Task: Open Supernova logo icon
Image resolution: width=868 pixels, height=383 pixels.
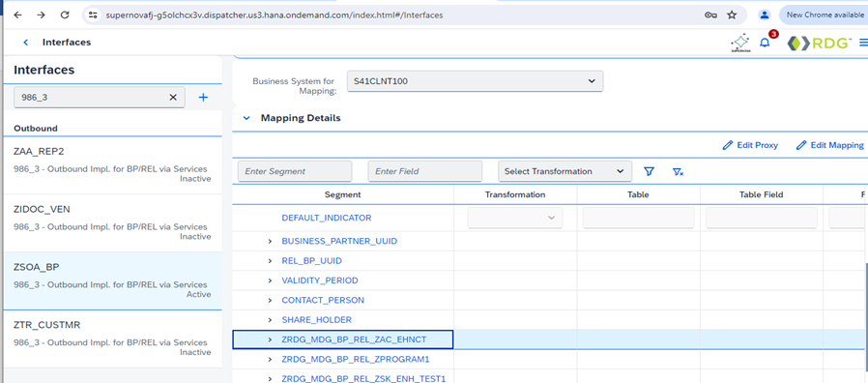Action: [x=740, y=43]
